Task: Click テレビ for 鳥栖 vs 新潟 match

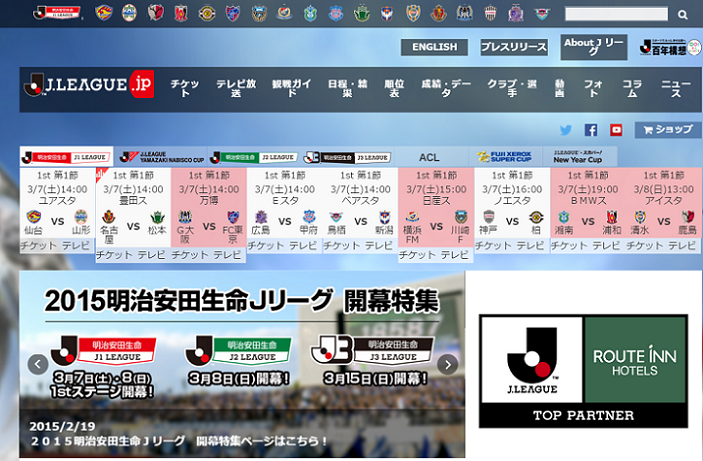Action: click(x=379, y=245)
